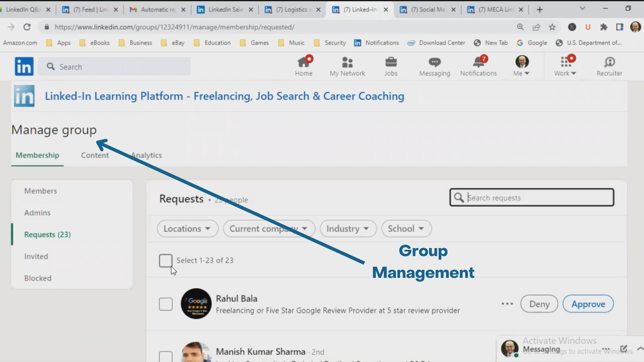This screenshot has width=644, height=362.
Task: Open Manish Kumar Sharma's profile picture
Action: [196, 352]
